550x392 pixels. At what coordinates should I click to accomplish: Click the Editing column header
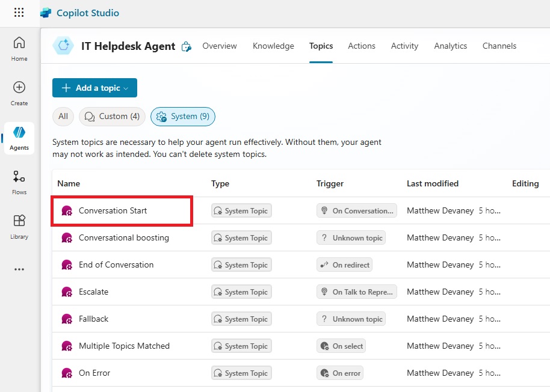click(x=525, y=183)
